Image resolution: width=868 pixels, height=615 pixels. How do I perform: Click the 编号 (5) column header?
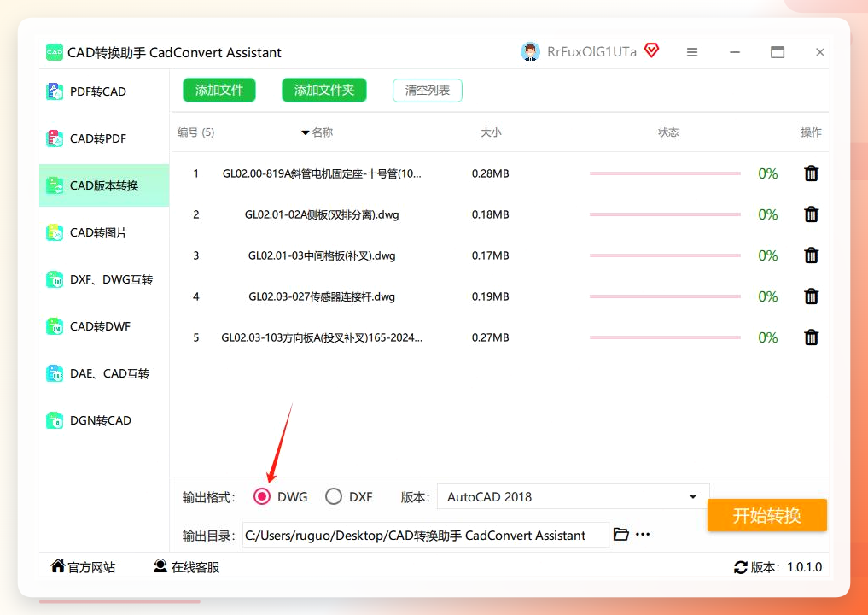coord(196,132)
